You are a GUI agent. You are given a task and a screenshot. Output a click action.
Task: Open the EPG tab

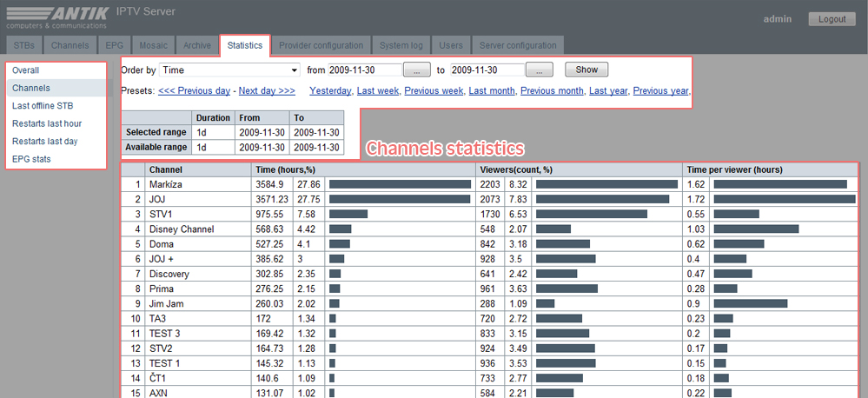pos(114,45)
